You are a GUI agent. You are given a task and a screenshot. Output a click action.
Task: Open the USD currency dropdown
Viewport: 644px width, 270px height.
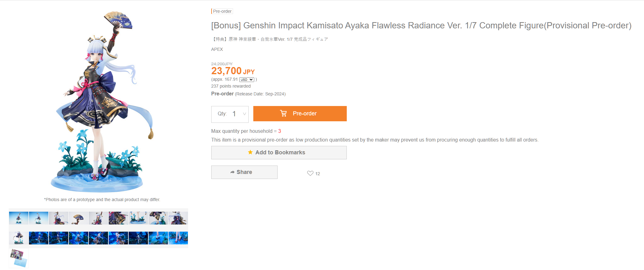[x=247, y=80]
